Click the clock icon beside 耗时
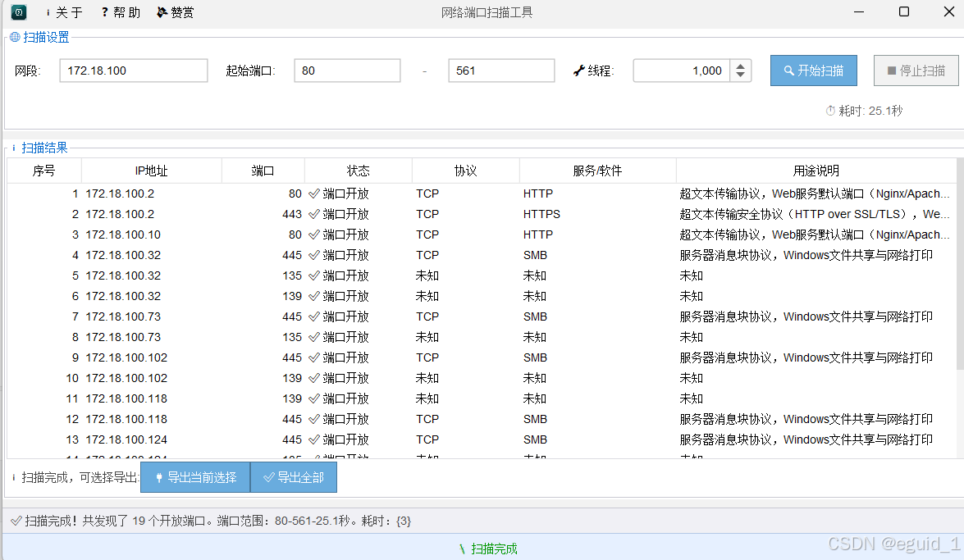 point(830,111)
